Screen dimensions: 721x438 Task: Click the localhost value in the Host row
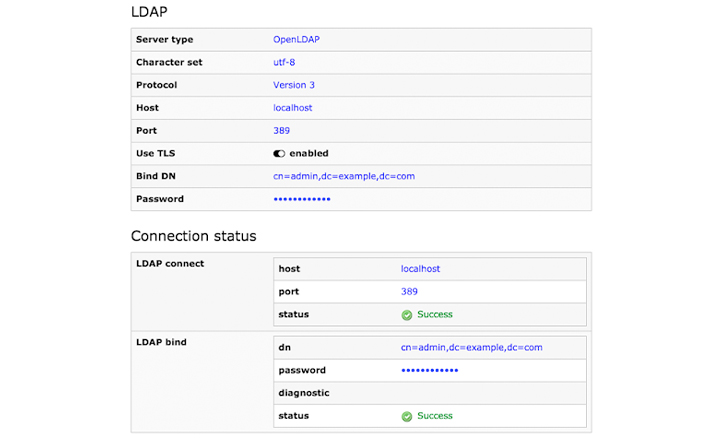pyautogui.click(x=292, y=108)
